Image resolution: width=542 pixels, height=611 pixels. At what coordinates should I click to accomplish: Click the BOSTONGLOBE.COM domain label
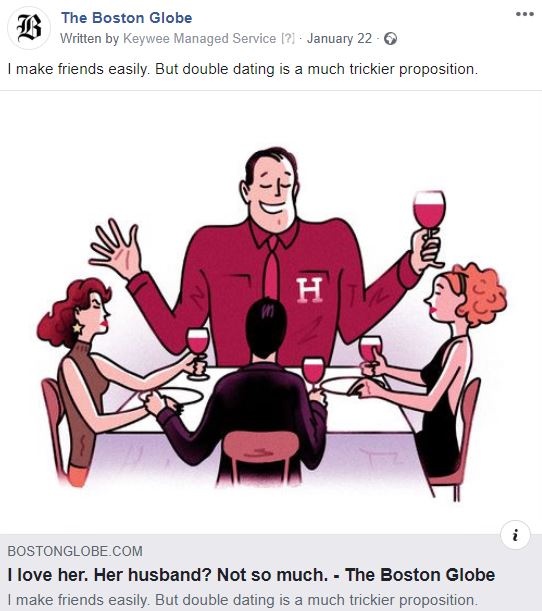pyautogui.click(x=75, y=551)
